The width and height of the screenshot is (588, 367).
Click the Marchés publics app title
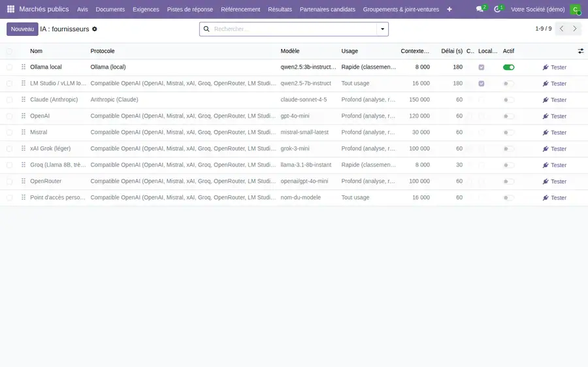(44, 9)
